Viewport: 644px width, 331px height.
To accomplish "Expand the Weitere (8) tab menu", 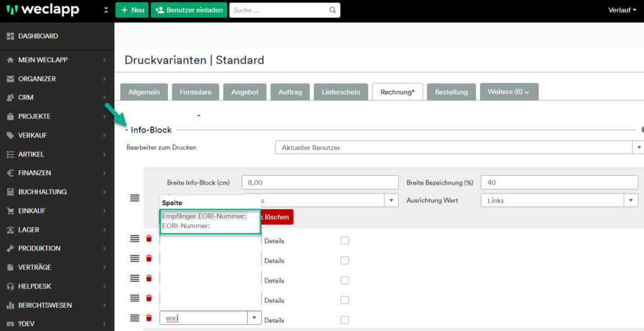I will pyautogui.click(x=509, y=92).
